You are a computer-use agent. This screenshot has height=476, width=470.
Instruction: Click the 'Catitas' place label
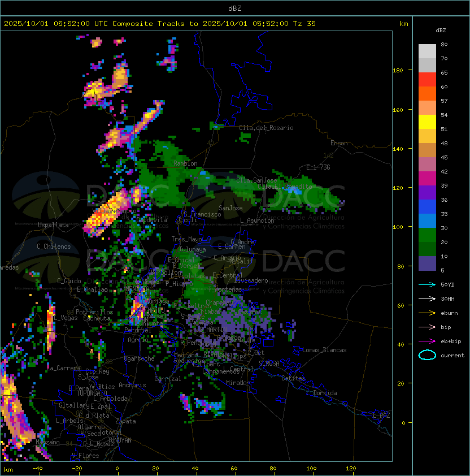point(293,378)
